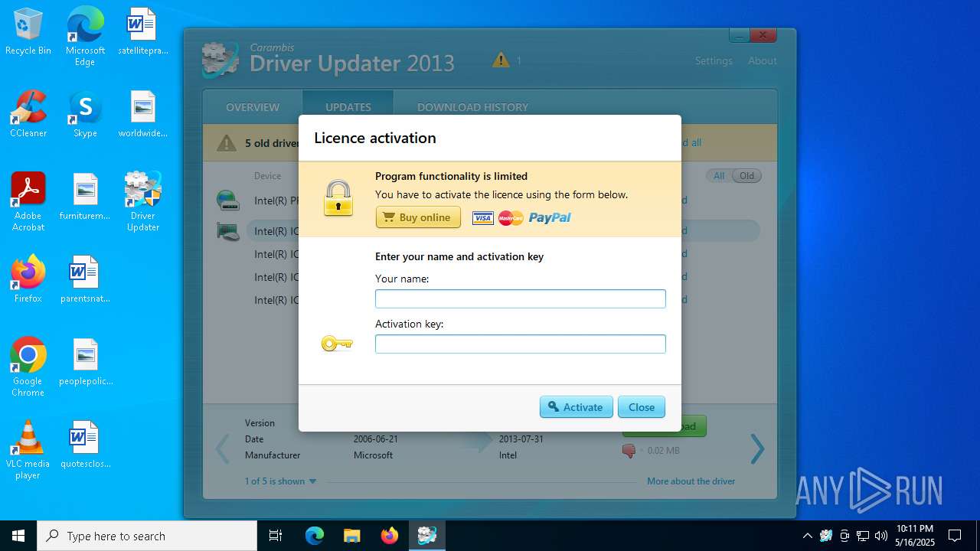
Task: Click the taskbar clock showing 10:11 PM
Action: [915, 536]
